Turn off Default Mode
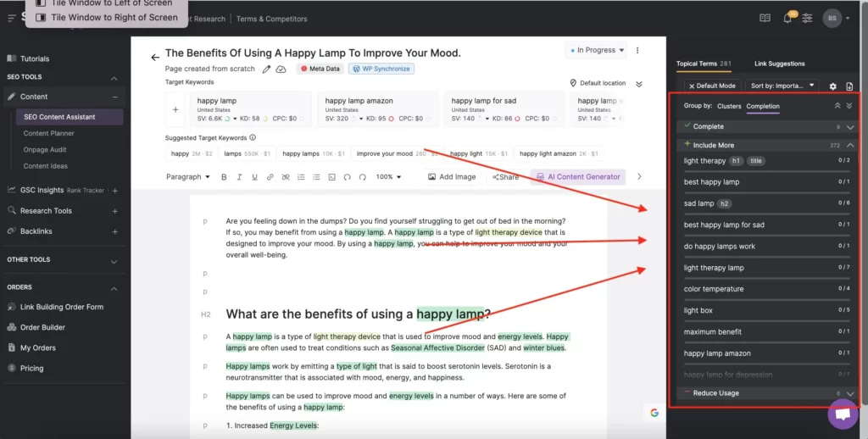This screenshot has width=868, height=439. click(x=712, y=86)
